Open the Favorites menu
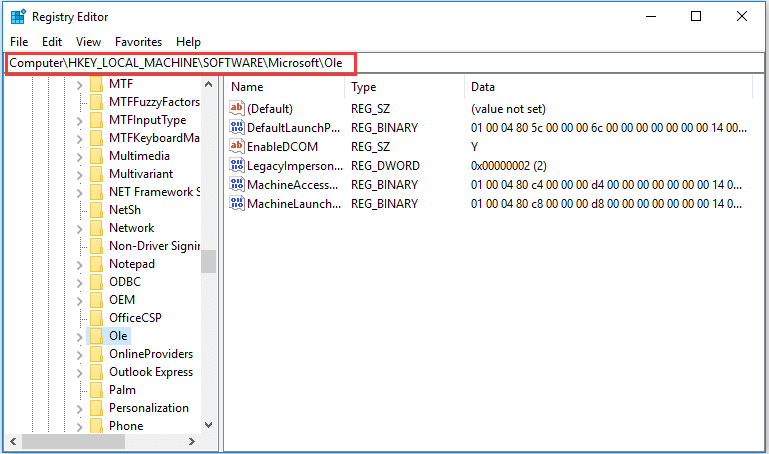Viewport: 769px width, 454px height. [138, 42]
